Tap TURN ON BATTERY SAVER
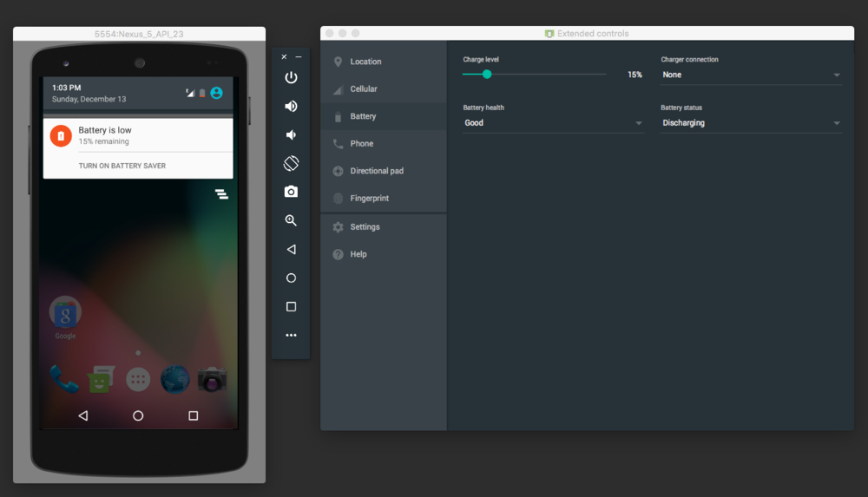The image size is (868, 497). click(x=122, y=166)
